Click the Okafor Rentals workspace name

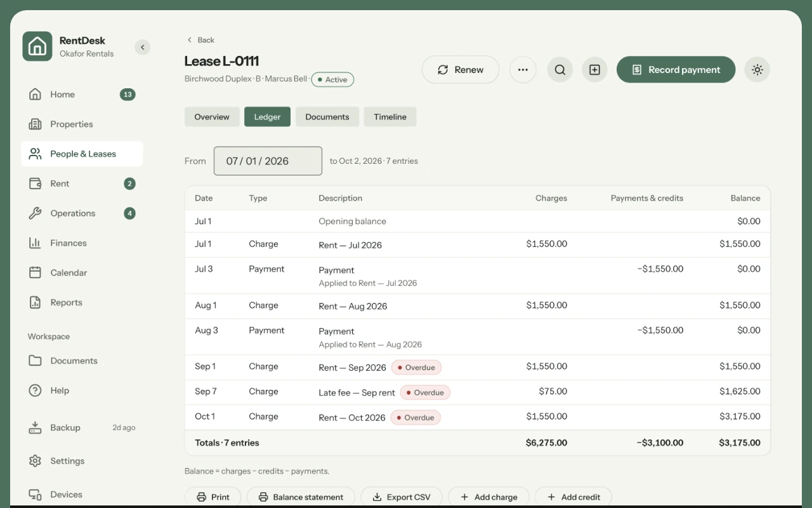click(x=87, y=54)
